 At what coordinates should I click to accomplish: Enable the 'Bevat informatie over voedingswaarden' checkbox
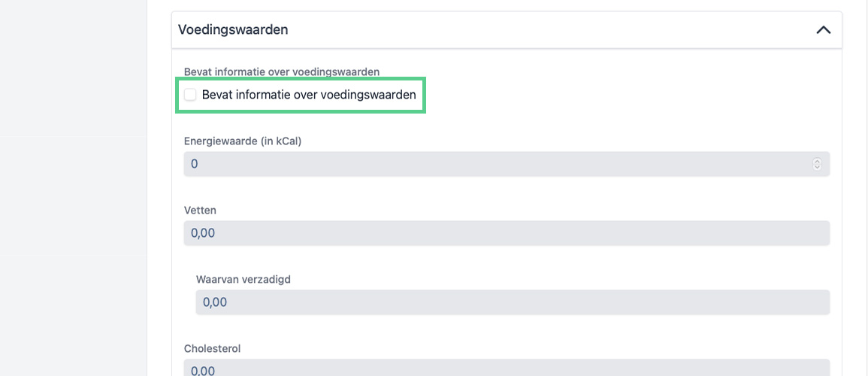tap(190, 95)
